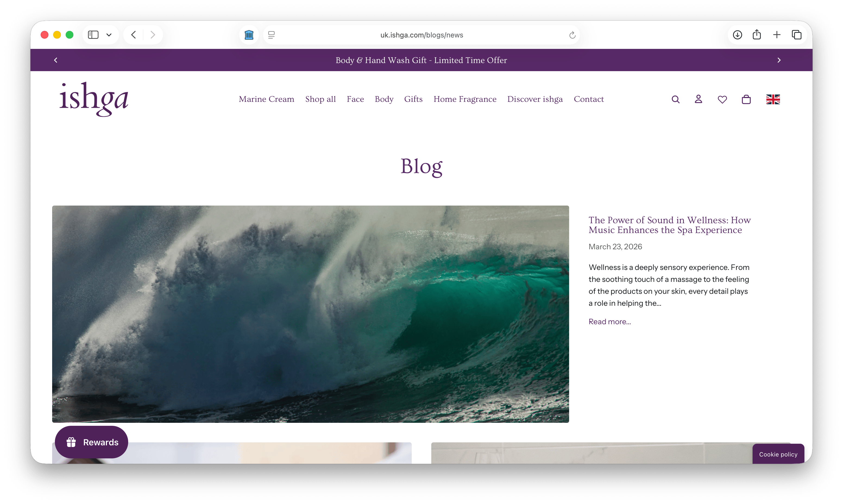Viewport: 843px width, 504px height.
Task: Open the Rewards button
Action: (91, 442)
